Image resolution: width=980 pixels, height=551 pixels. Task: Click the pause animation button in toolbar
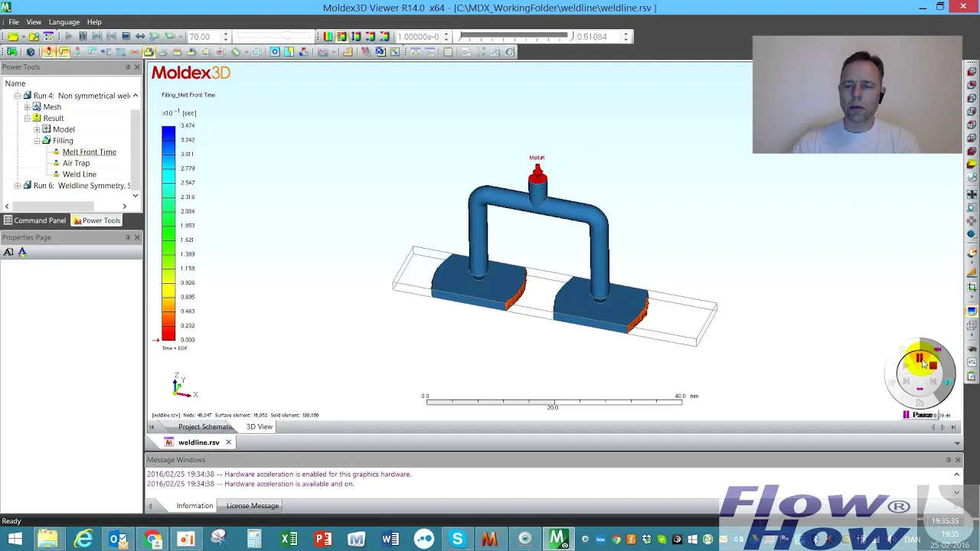(x=83, y=36)
